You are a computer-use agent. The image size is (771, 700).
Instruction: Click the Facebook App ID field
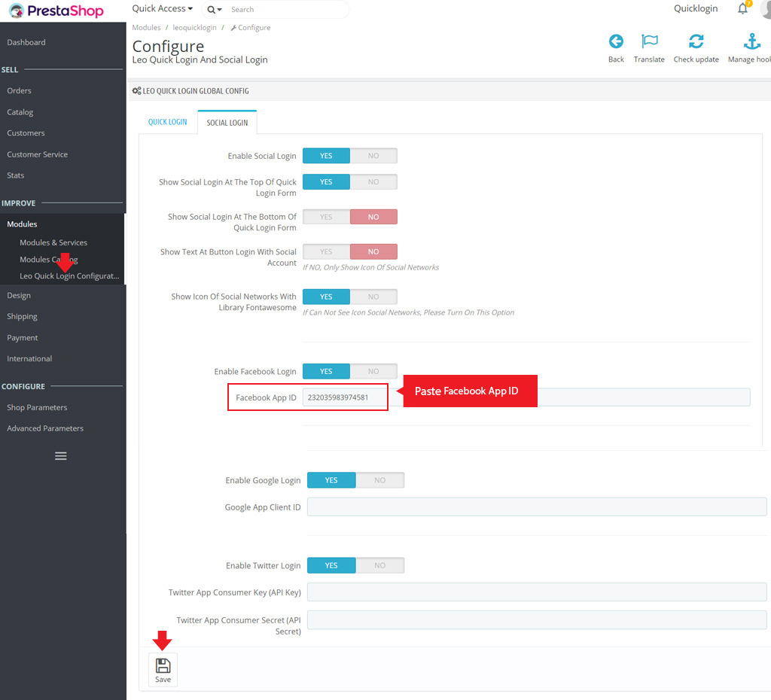tap(526, 397)
